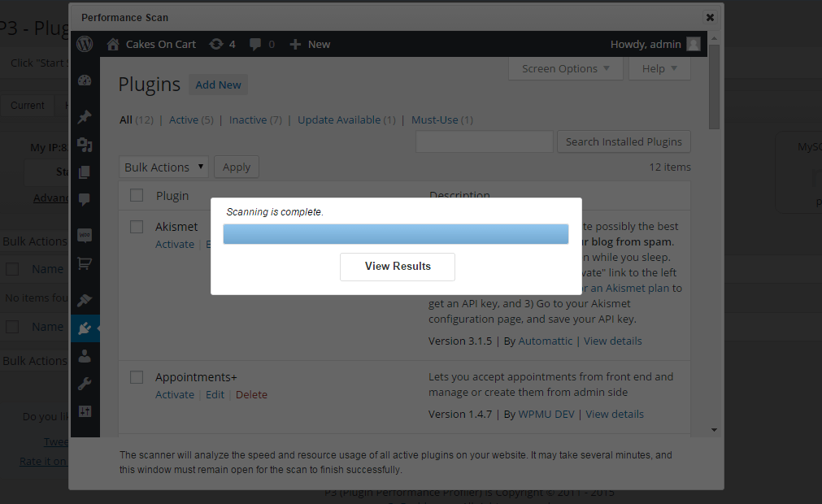The image size is (822, 504).
Task: Open the Plugins plug icon in sidebar
Action: click(x=85, y=328)
